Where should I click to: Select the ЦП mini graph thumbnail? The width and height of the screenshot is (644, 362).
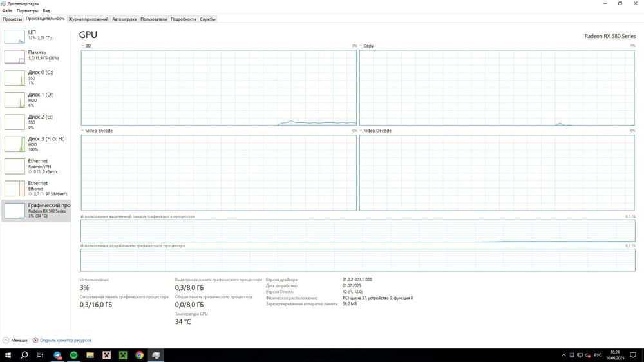15,36
